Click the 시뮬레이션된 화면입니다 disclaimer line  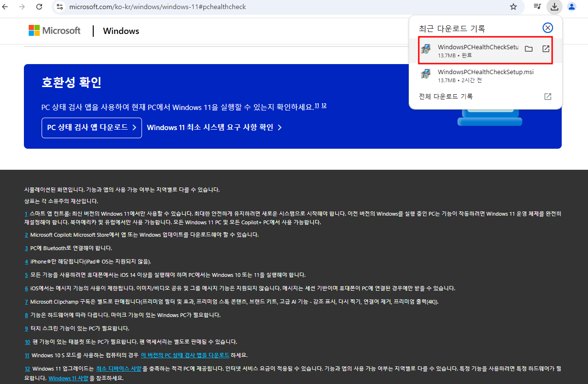coord(122,190)
